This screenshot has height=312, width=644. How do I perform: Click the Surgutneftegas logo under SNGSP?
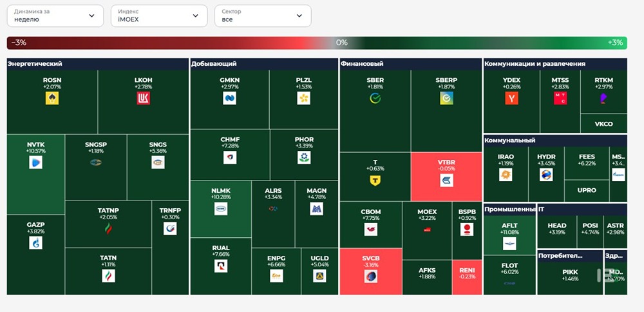click(96, 162)
